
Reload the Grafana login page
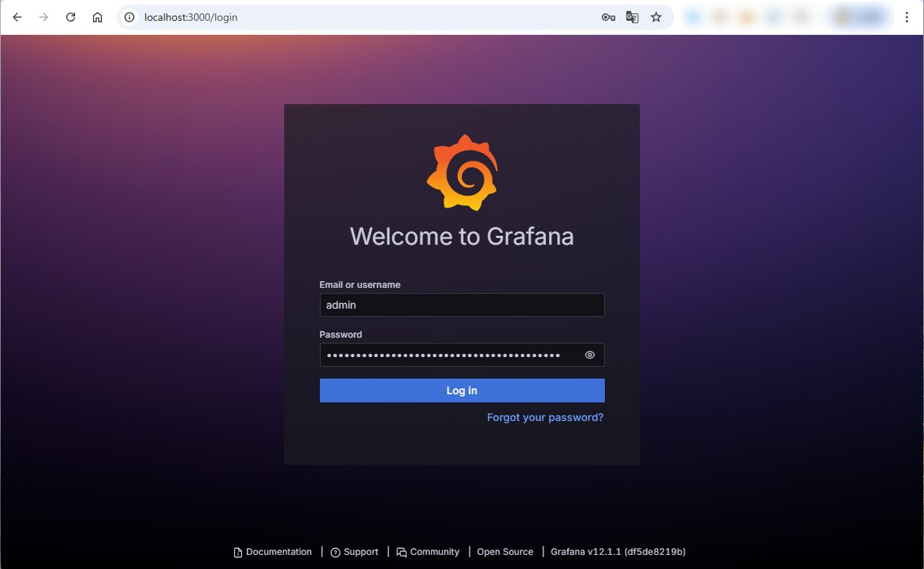[71, 17]
